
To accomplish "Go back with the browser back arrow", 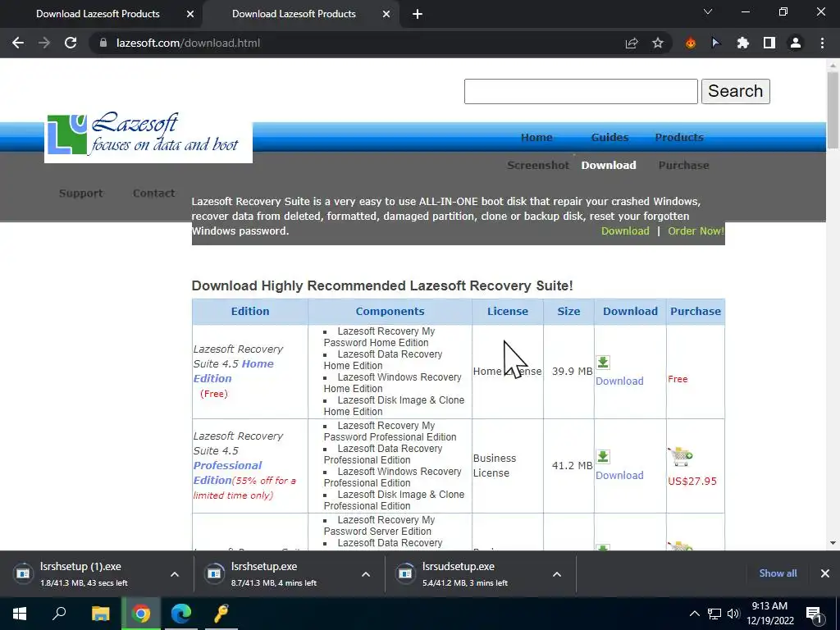I will click(x=18, y=43).
